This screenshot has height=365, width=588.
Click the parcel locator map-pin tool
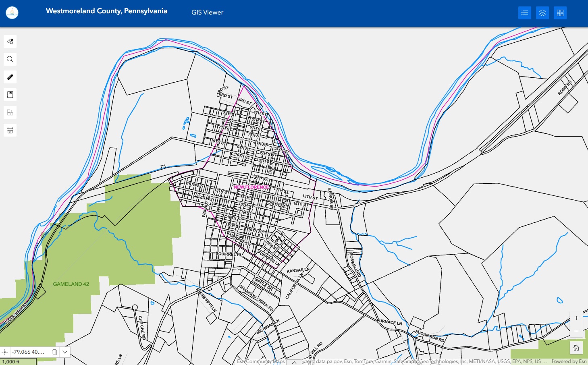[10, 41]
